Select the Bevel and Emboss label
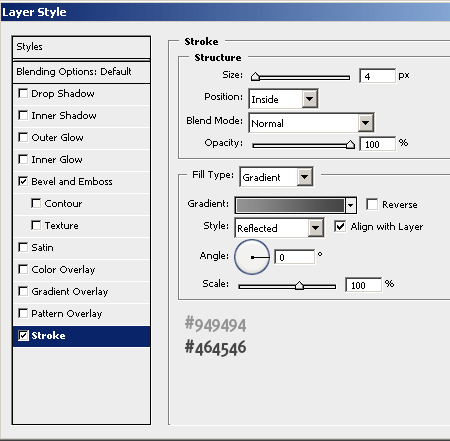 tap(72, 182)
